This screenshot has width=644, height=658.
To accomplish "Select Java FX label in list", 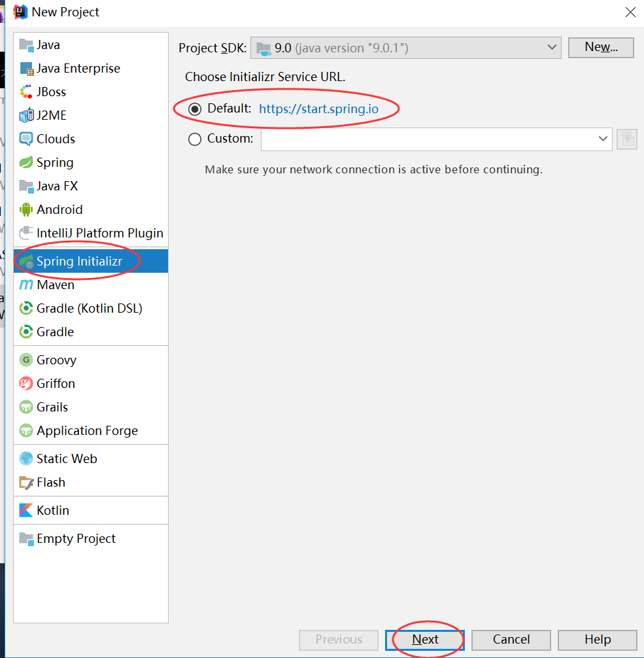I will 57,186.
